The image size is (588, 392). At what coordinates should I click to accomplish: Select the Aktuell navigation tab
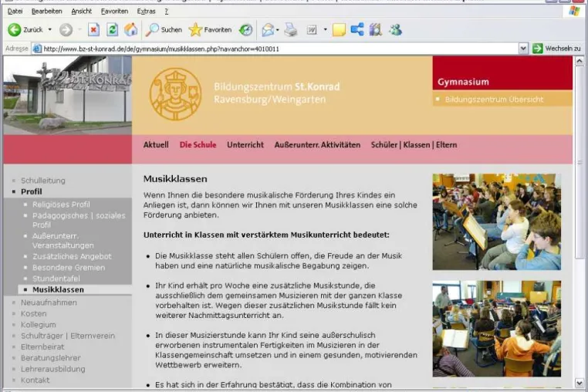[156, 145]
